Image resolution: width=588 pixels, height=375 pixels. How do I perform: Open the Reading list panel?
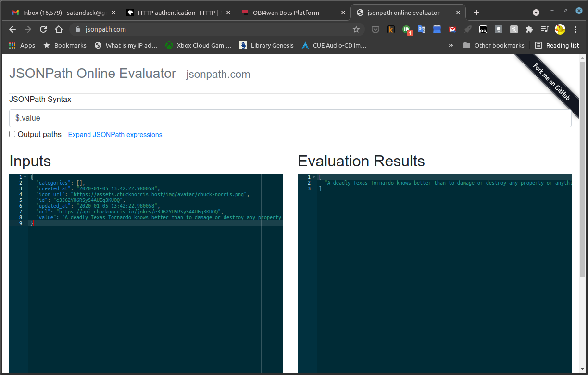(557, 45)
